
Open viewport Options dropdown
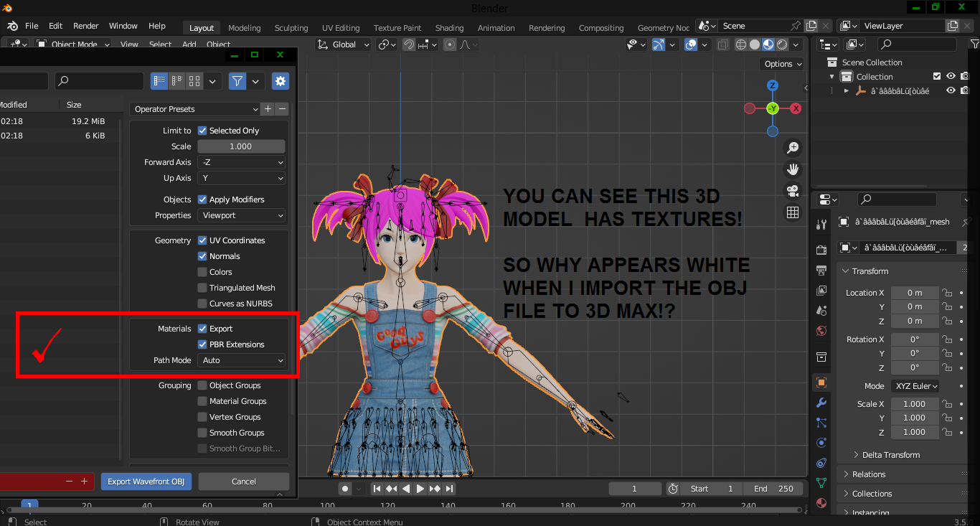(783, 64)
